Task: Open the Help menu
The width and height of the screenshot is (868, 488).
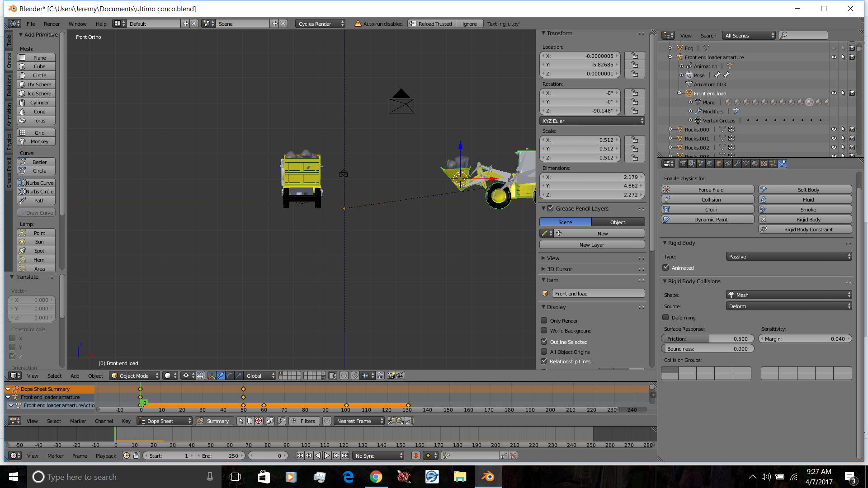Action: [101, 24]
